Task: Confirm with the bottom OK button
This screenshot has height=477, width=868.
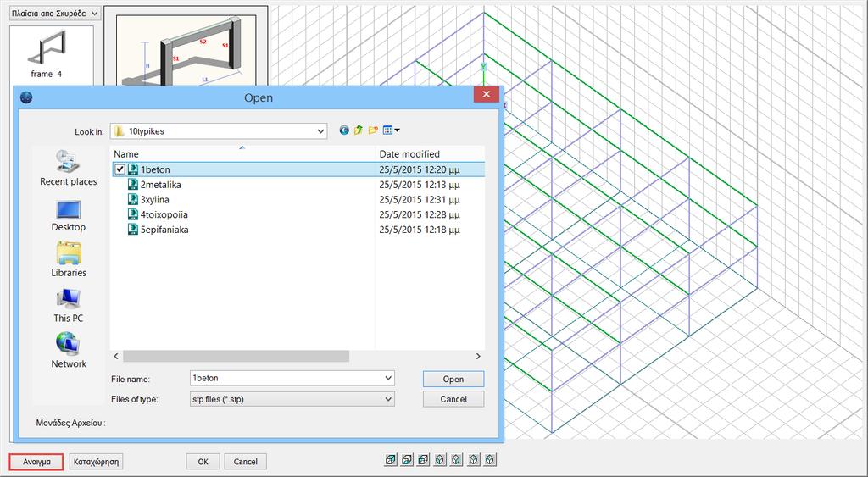Action: (203, 462)
